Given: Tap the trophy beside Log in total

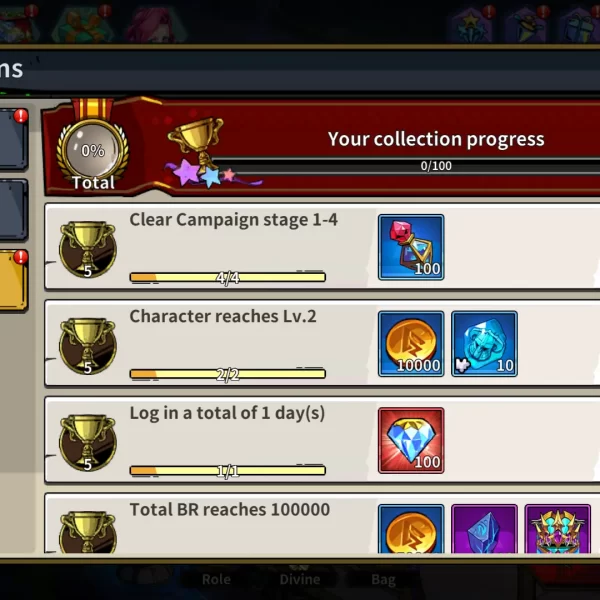Looking at the screenshot, I should [88, 443].
